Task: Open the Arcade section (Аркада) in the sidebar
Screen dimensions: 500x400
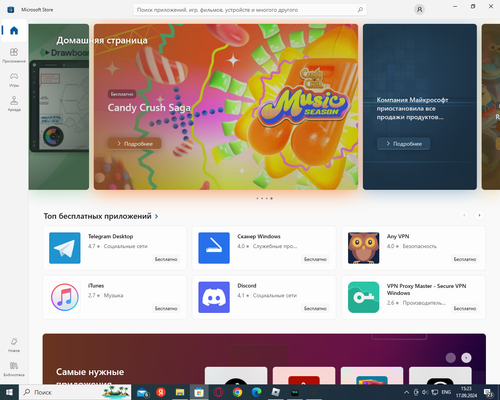Action: [x=14, y=104]
